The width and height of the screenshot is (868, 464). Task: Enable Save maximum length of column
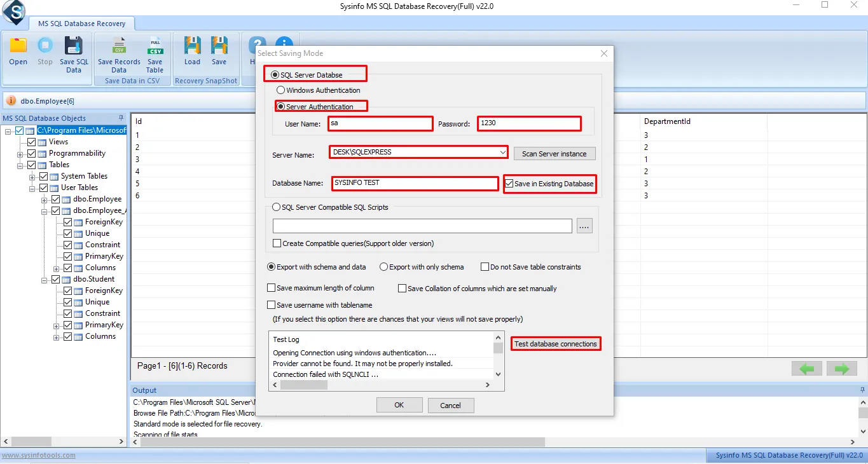[x=272, y=288]
